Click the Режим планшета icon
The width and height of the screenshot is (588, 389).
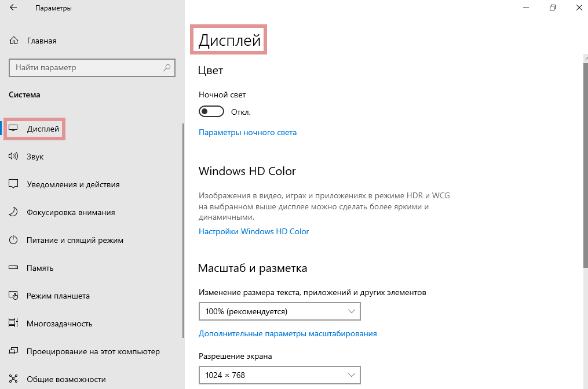click(14, 296)
